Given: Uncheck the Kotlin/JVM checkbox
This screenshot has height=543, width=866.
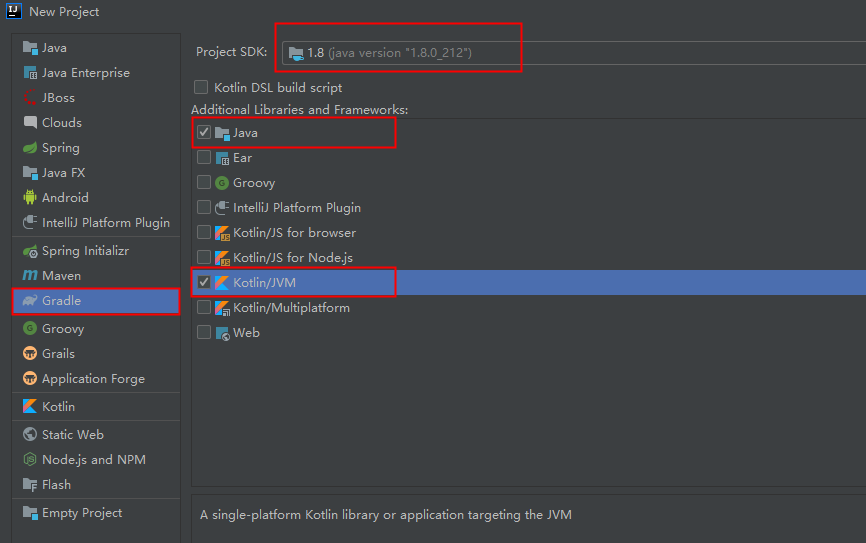Looking at the screenshot, I should (204, 282).
